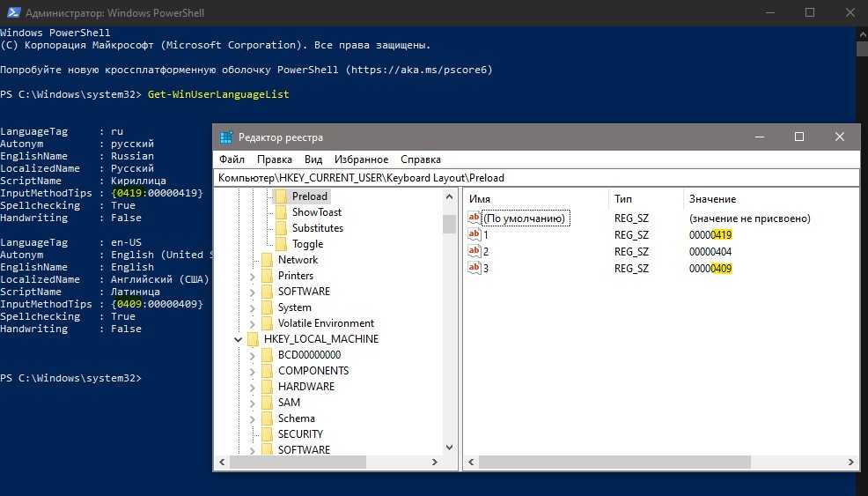This screenshot has width=868, height=496.
Task: Click the Registry Editor cube icon in its title bar
Action: click(x=226, y=137)
